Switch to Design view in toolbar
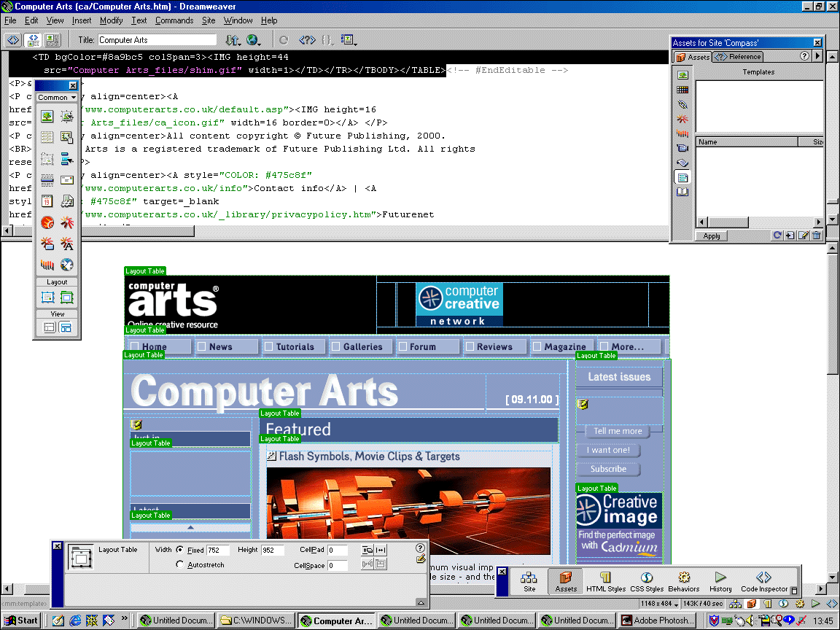The image size is (840, 630). pos(52,39)
